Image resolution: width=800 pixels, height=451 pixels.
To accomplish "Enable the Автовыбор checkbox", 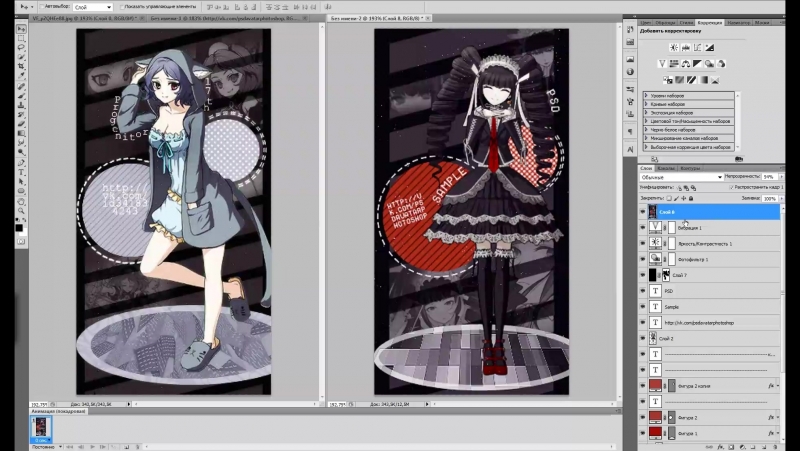I will pyautogui.click(x=43, y=7).
